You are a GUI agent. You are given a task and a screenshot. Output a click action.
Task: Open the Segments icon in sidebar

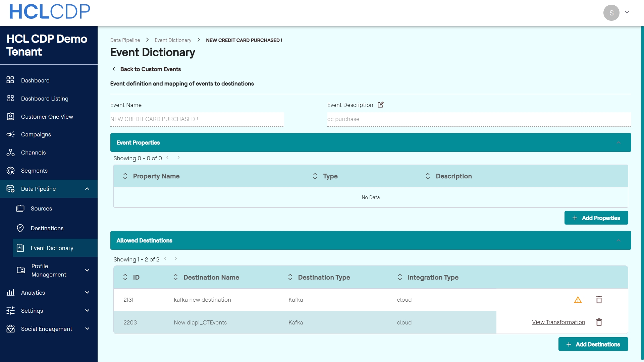coord(10,171)
